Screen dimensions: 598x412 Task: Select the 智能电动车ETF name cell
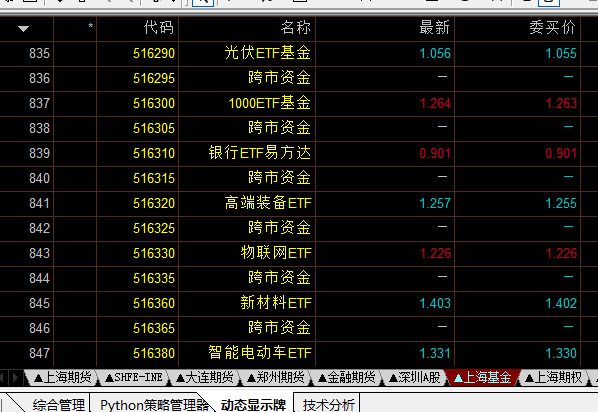coord(260,353)
